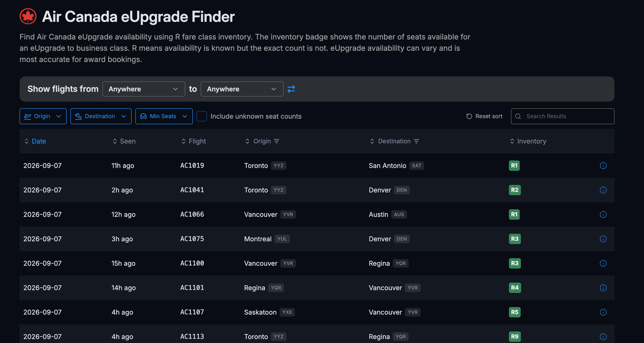Expand the Origin filter dropdown
The height and width of the screenshot is (343, 644).
coord(43,116)
